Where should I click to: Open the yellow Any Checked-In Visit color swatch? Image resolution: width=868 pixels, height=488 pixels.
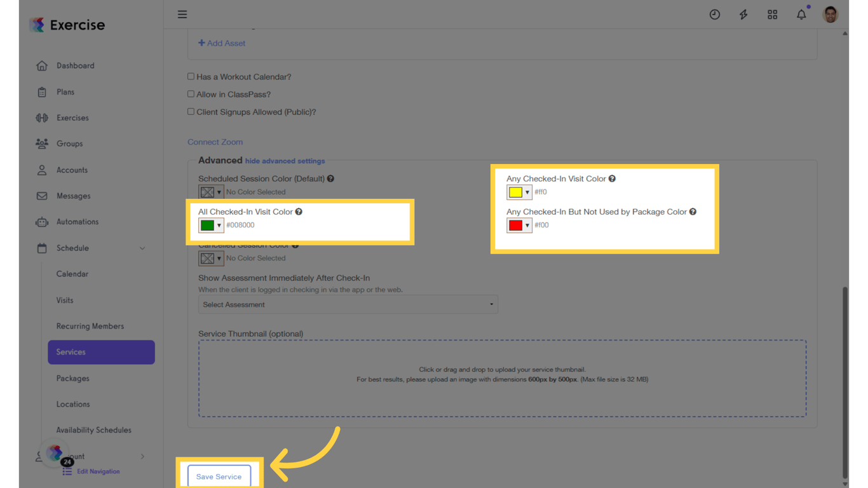coord(519,192)
